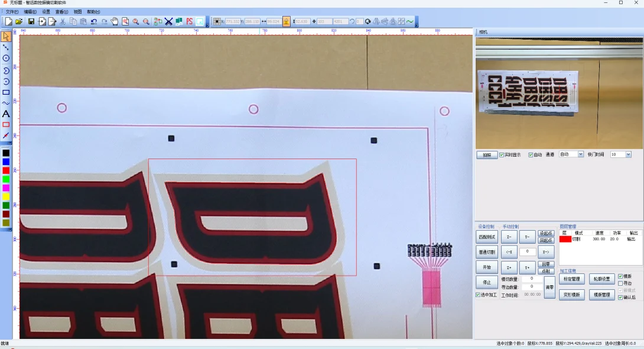Image resolution: width=644 pixels, height=349 pixels.
Task: Select the text tool (A)
Action: [x=6, y=114]
